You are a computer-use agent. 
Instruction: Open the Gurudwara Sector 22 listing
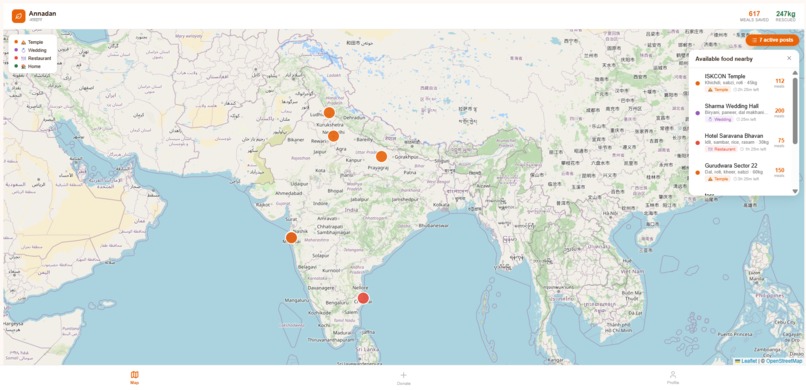point(740,172)
